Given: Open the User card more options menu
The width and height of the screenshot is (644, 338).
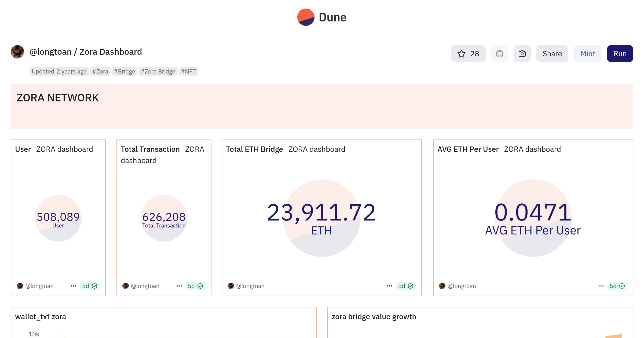Looking at the screenshot, I should (73, 286).
